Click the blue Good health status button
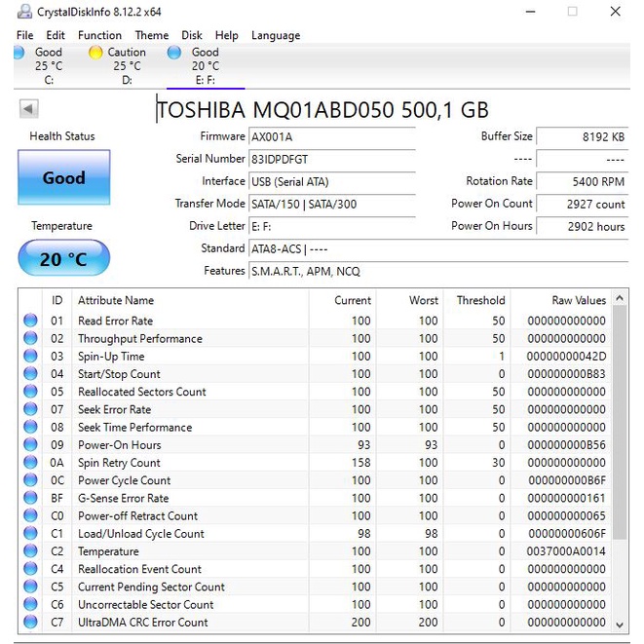The width and height of the screenshot is (644, 644). point(64,178)
